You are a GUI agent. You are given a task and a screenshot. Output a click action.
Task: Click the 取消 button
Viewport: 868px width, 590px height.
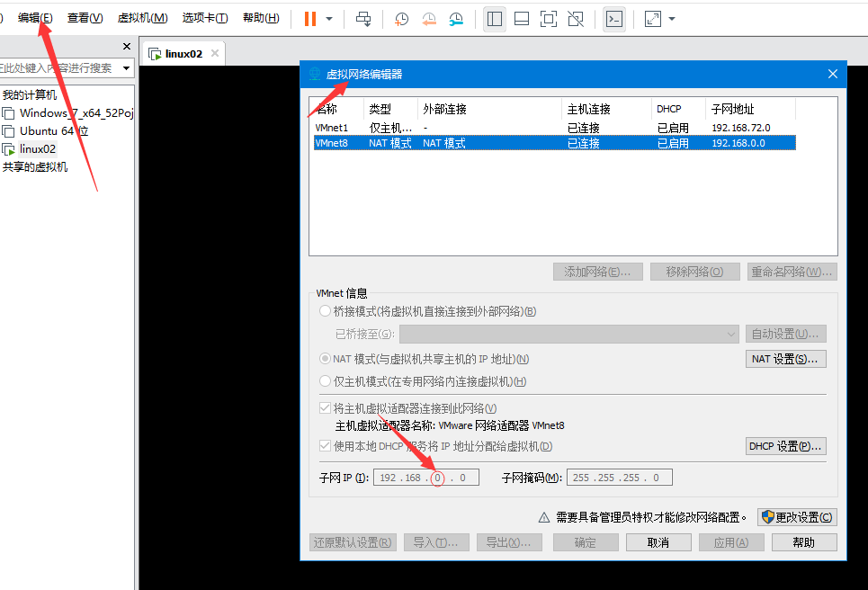(658, 542)
